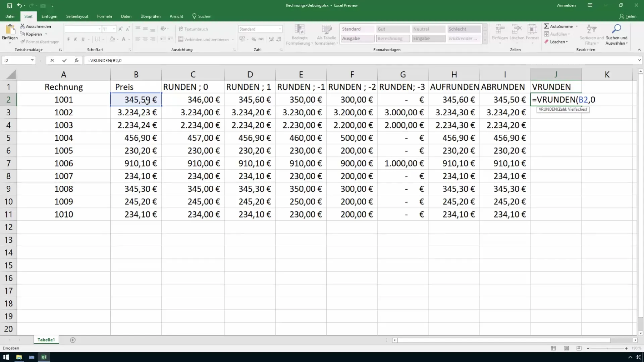Screen dimensions: 644x362
Task: Click the AutoSumme sigma icon
Action: (x=546, y=26)
